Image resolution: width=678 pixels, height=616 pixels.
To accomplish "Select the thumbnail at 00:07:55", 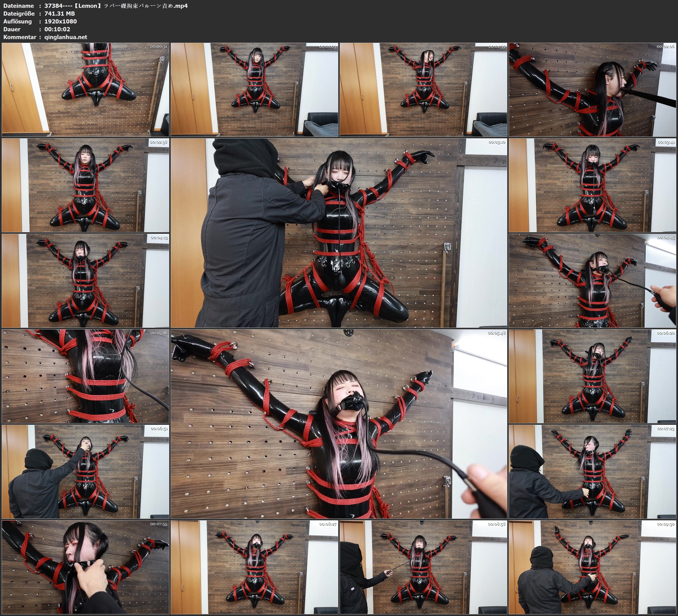I will 85,567.
